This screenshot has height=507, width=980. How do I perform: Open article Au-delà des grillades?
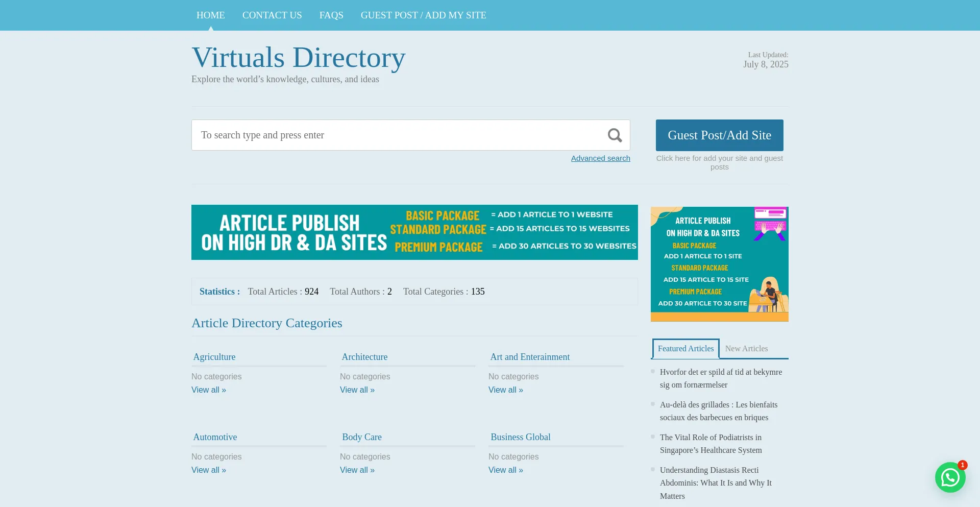[x=719, y=411]
